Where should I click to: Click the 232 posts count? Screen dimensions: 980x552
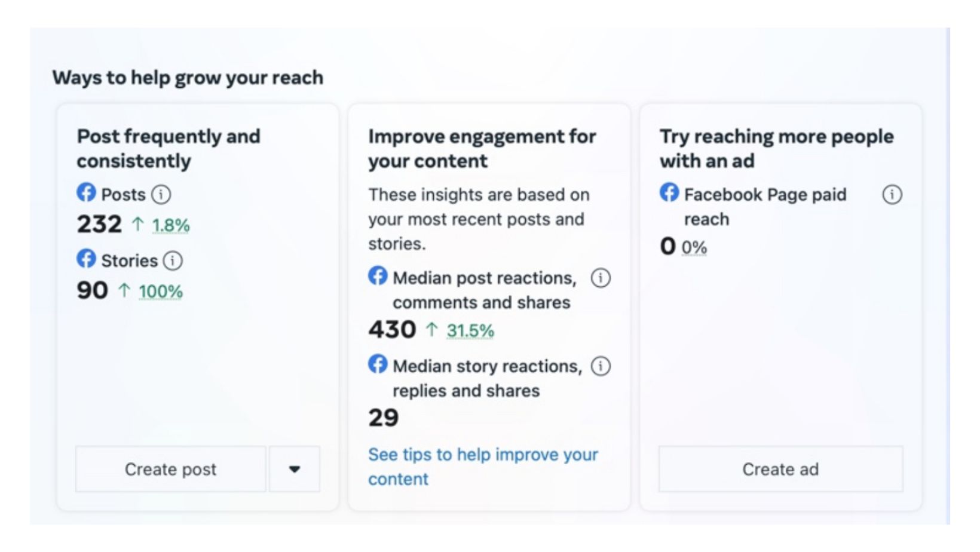pyautogui.click(x=99, y=225)
